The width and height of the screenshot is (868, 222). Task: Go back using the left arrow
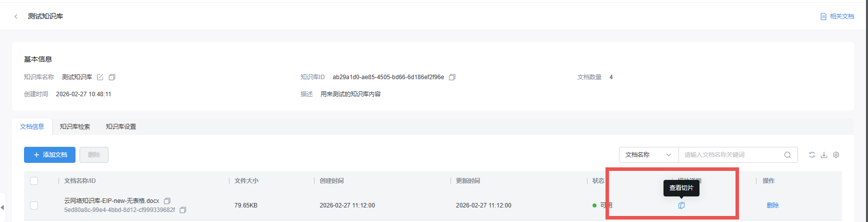coord(16,17)
